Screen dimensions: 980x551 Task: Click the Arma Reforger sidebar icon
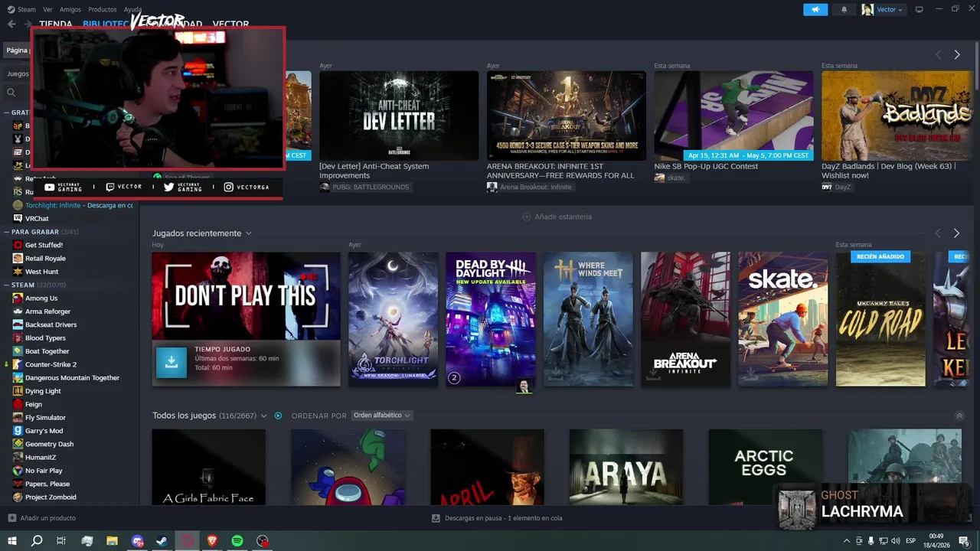click(18, 311)
